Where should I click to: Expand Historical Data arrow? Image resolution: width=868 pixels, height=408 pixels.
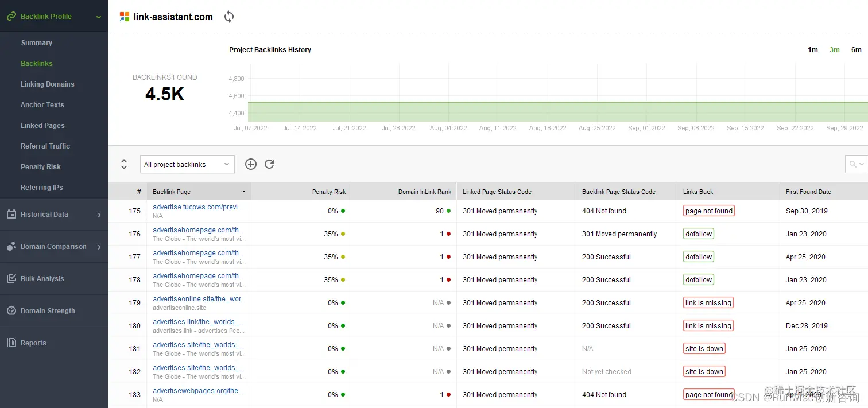pos(99,215)
